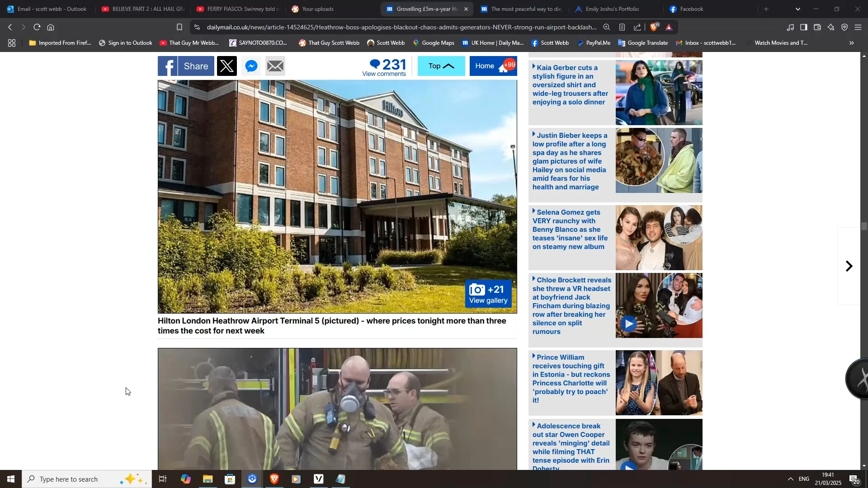Open the notification center with 20 badge
868x488 pixels.
click(855, 479)
